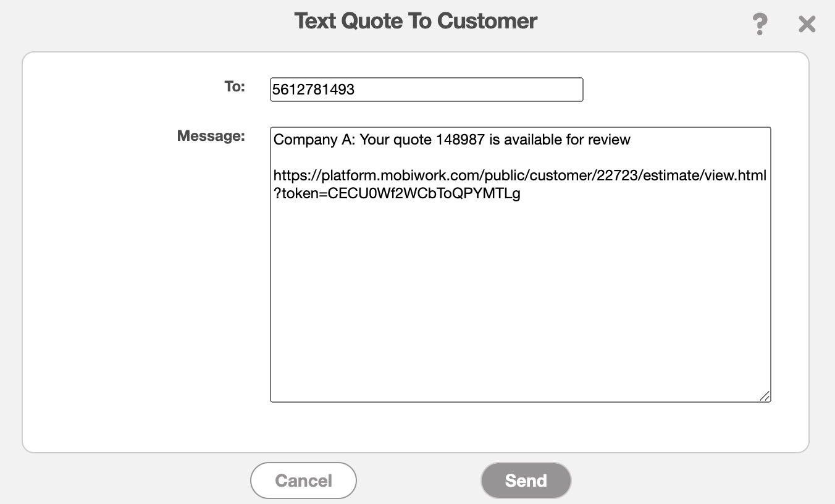This screenshot has width=835, height=504.
Task: Click blank space below message text
Action: click(x=520, y=309)
